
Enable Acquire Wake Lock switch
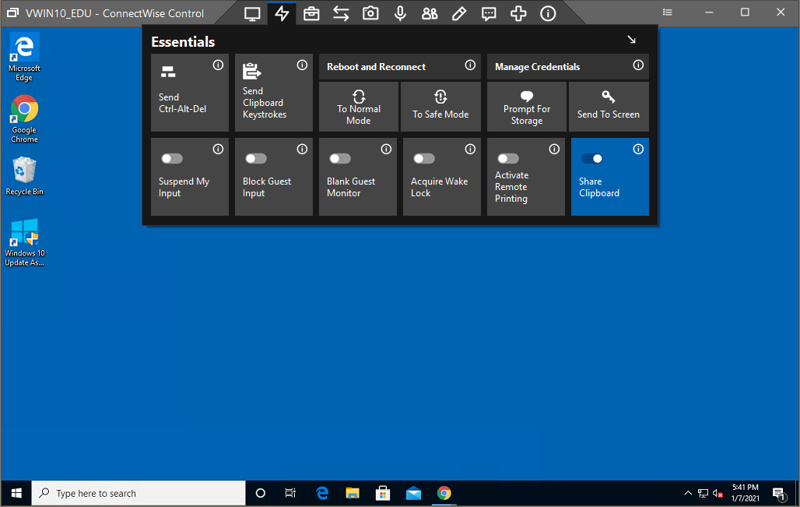click(424, 159)
